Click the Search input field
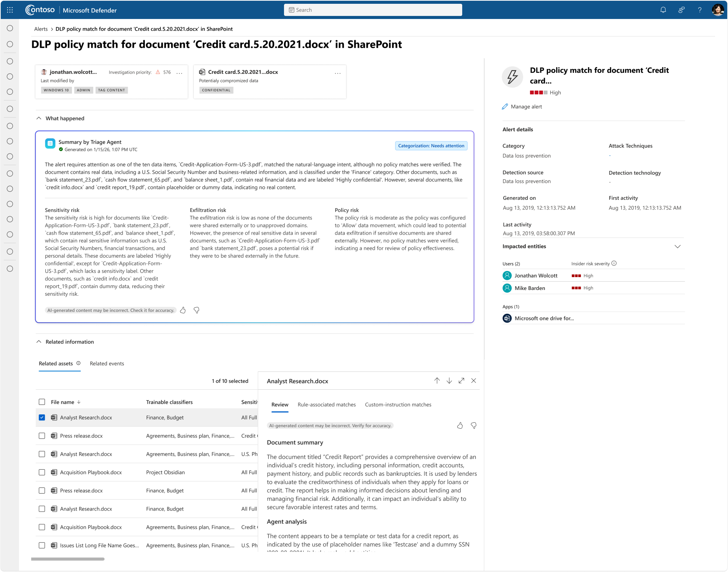 click(x=373, y=10)
